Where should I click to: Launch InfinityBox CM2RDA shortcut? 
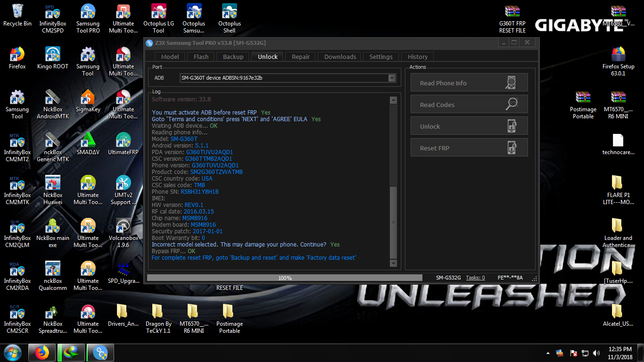point(17,276)
